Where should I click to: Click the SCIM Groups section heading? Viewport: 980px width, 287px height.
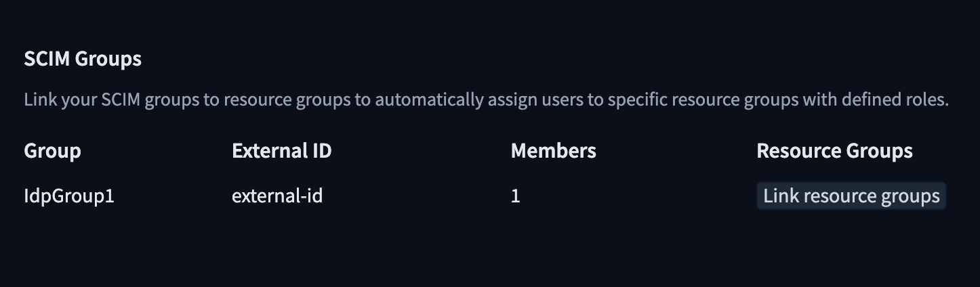coord(83,59)
